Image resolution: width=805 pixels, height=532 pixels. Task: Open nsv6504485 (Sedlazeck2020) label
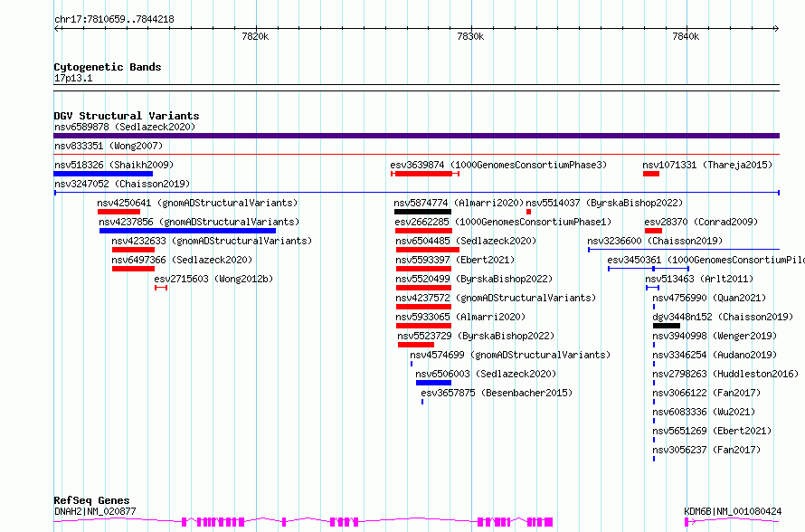[x=466, y=241]
